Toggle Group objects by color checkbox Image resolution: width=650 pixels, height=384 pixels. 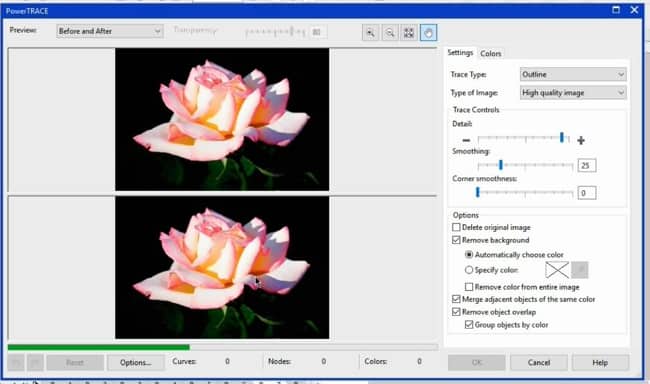[469, 325]
